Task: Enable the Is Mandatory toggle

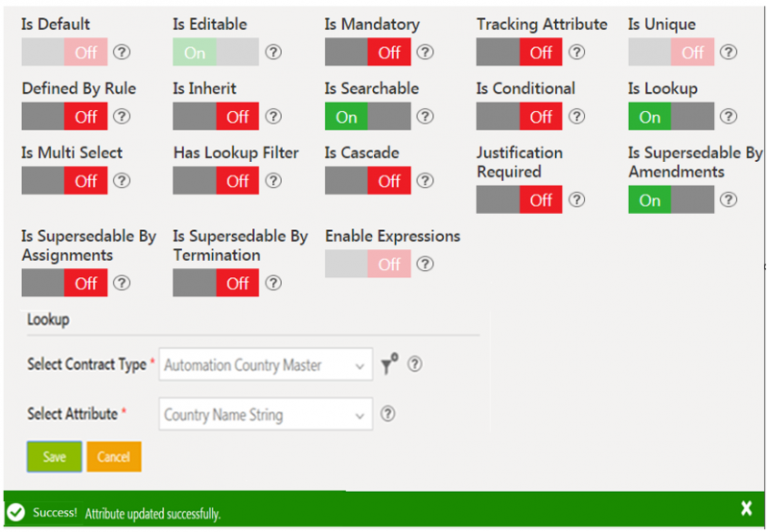Action: point(367,53)
